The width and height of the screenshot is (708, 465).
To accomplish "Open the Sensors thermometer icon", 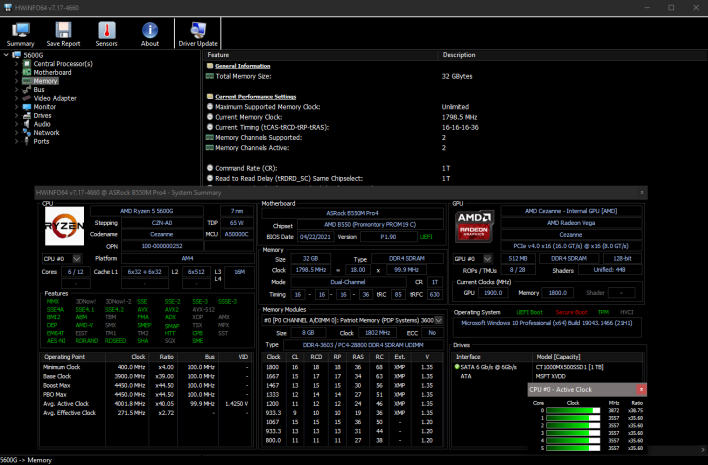I will (106, 34).
